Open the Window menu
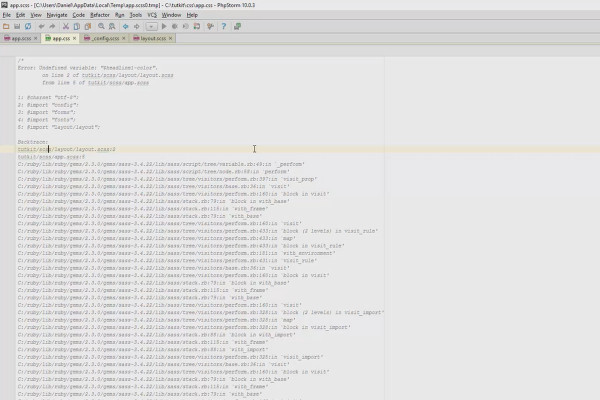Screen dimensions: 600x400 [x=171, y=15]
